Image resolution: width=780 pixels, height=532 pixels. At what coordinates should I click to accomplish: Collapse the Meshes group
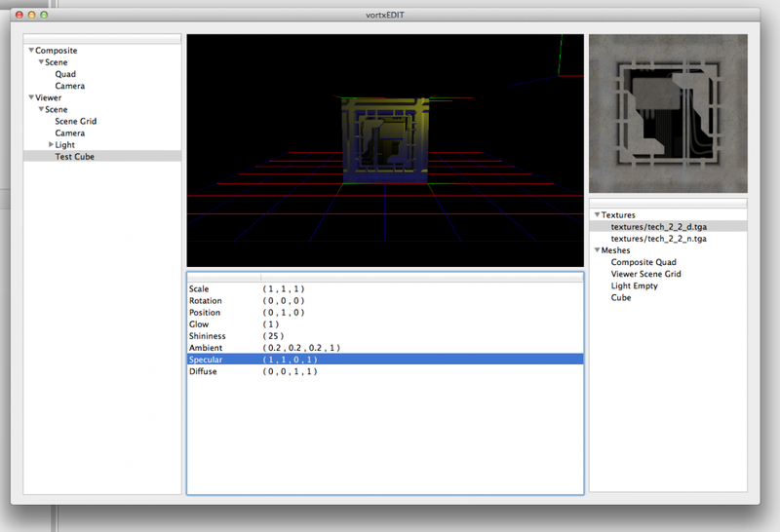point(597,250)
